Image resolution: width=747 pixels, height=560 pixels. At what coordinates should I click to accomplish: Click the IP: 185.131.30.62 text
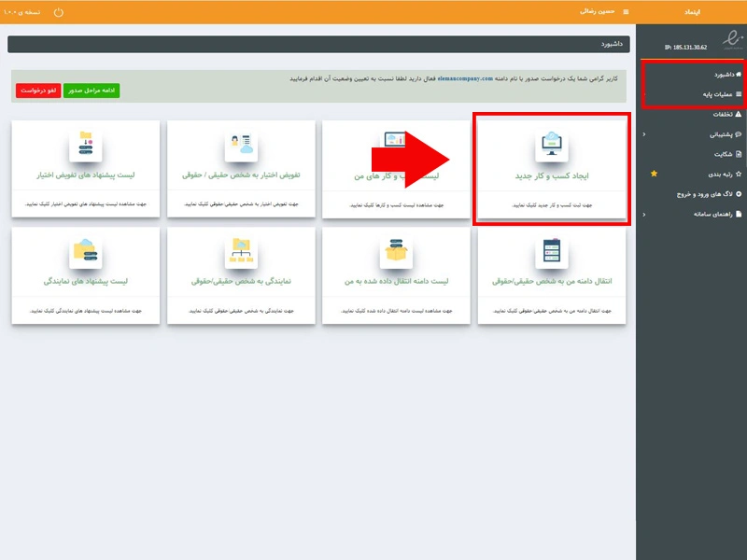pyautogui.click(x=685, y=48)
